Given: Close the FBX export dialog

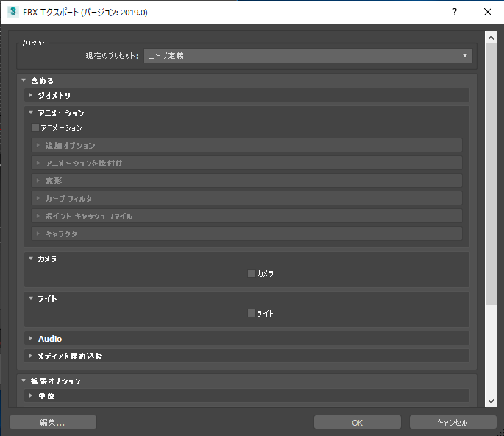Looking at the screenshot, I should click(488, 12).
